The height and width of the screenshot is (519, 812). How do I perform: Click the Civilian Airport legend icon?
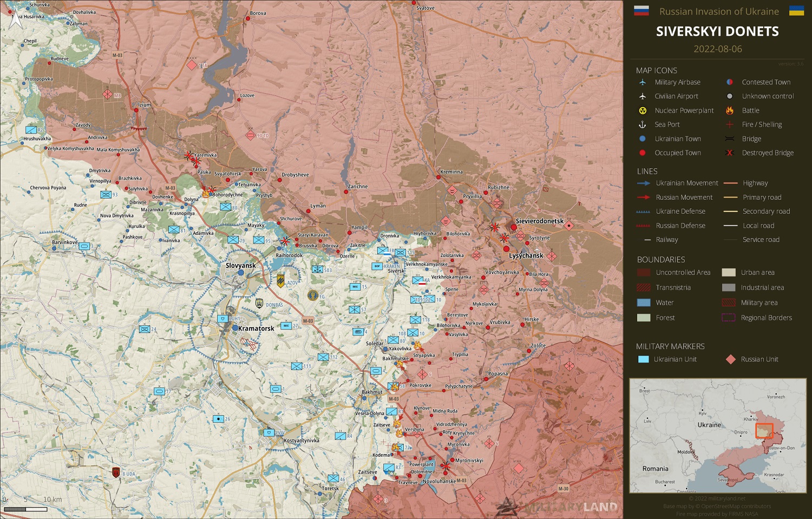pos(643,96)
